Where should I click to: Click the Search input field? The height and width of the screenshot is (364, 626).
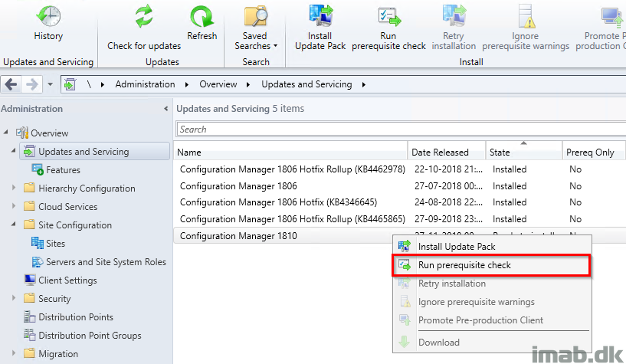coord(401,130)
